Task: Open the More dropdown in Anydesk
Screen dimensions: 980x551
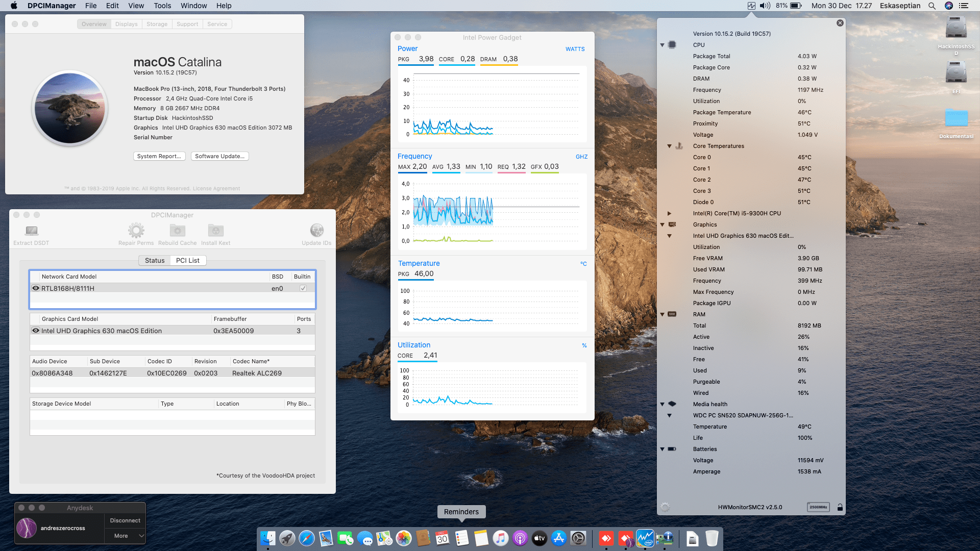Action: tap(125, 536)
